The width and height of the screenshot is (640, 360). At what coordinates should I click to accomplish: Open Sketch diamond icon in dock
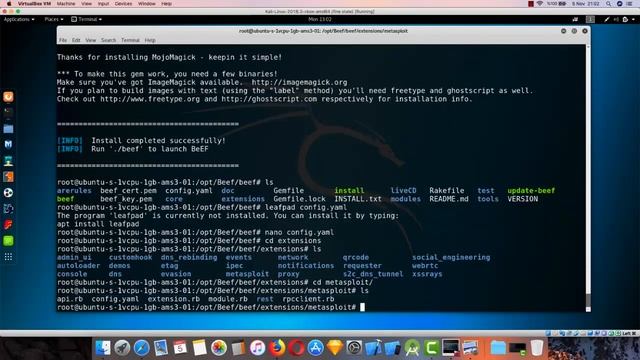click(x=335, y=348)
